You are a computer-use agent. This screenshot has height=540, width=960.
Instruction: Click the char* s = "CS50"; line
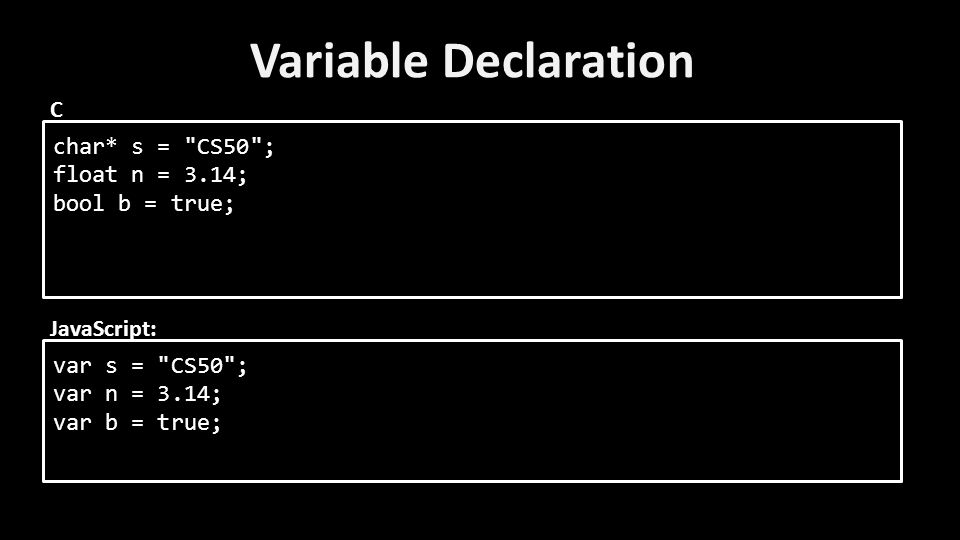[x=163, y=147]
